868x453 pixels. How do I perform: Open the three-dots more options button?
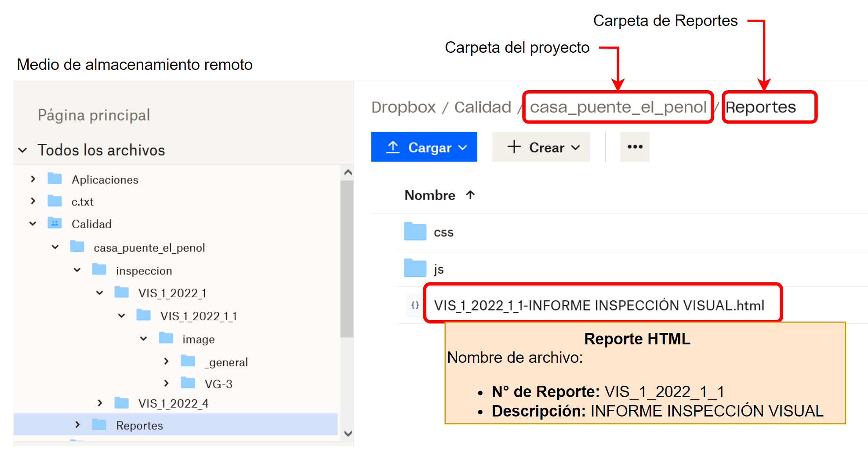pyautogui.click(x=635, y=147)
